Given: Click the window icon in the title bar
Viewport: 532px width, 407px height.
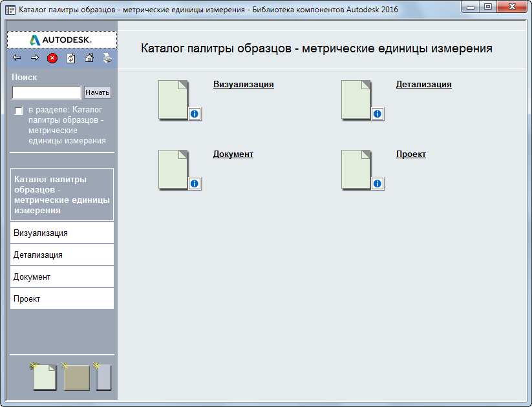Looking at the screenshot, I should [x=10, y=10].
